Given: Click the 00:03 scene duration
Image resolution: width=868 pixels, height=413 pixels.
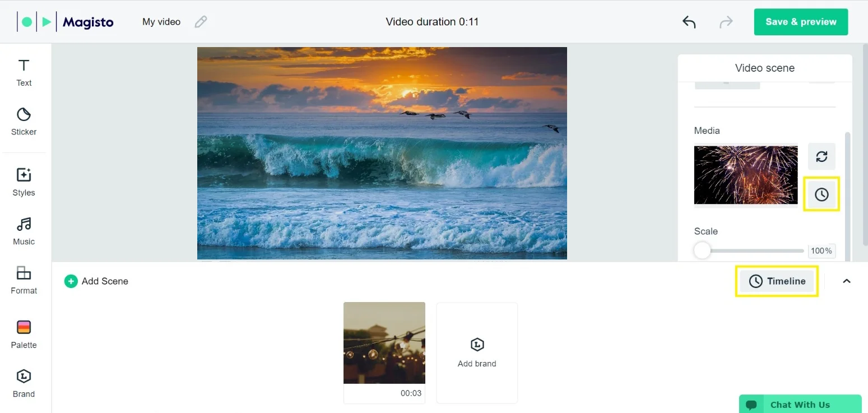Looking at the screenshot, I should [x=411, y=393].
